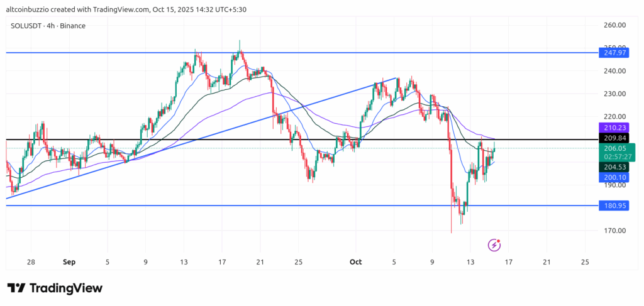Screen dimensions: 644x306
Task: Click the black 209.84 price label
Action: pyautogui.click(x=612, y=139)
